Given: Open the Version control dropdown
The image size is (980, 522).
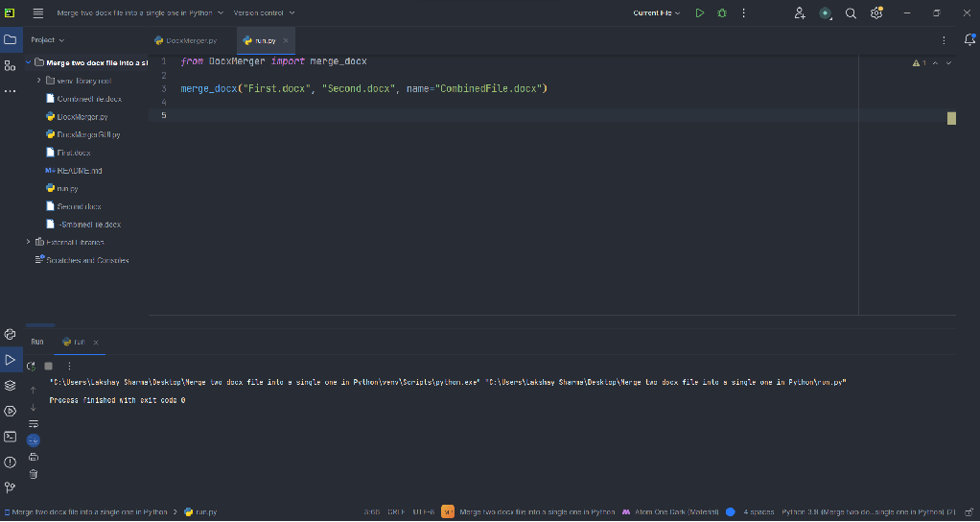Looking at the screenshot, I should pos(265,12).
